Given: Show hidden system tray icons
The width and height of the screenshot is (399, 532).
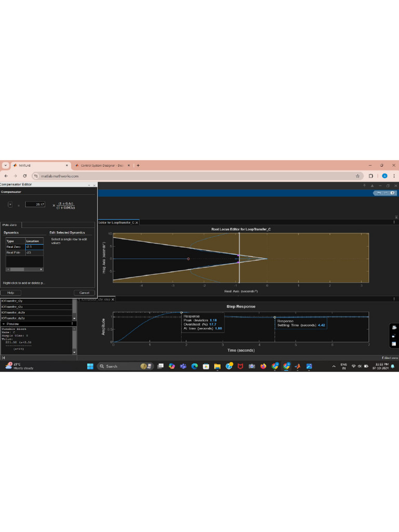Looking at the screenshot, I should 334,366.
